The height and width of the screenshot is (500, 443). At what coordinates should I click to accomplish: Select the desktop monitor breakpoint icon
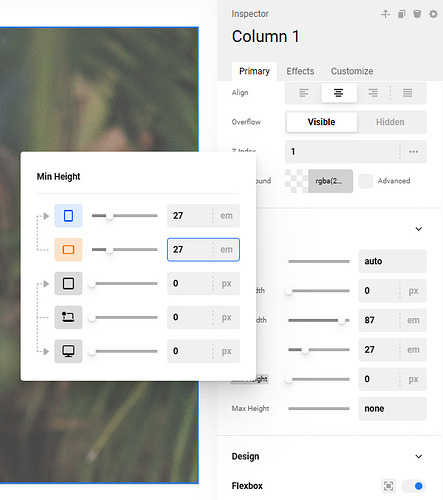[x=68, y=351]
